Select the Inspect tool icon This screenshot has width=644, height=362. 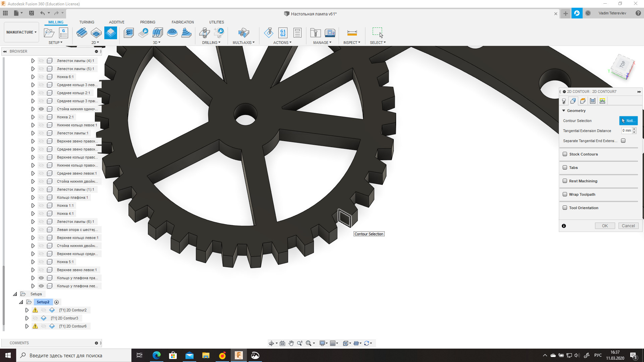pos(352,33)
